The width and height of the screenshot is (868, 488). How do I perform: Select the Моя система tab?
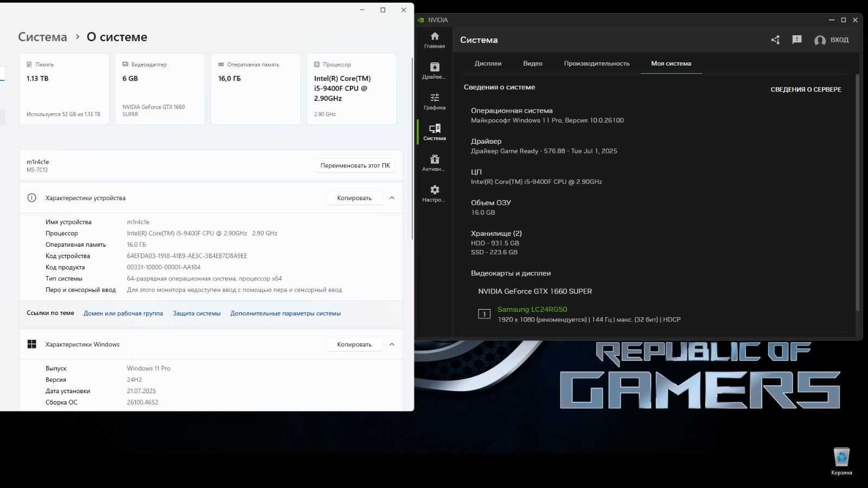[671, 63]
